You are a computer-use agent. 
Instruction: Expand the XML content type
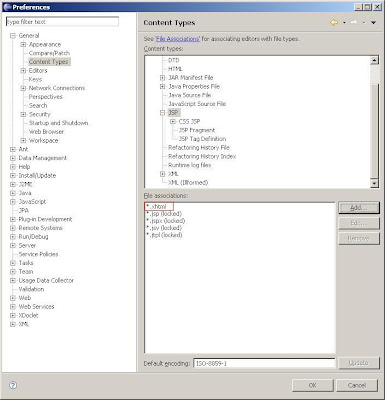162,174
